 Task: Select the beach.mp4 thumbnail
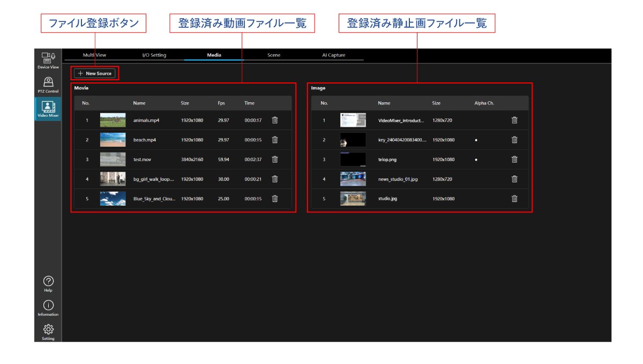click(113, 140)
